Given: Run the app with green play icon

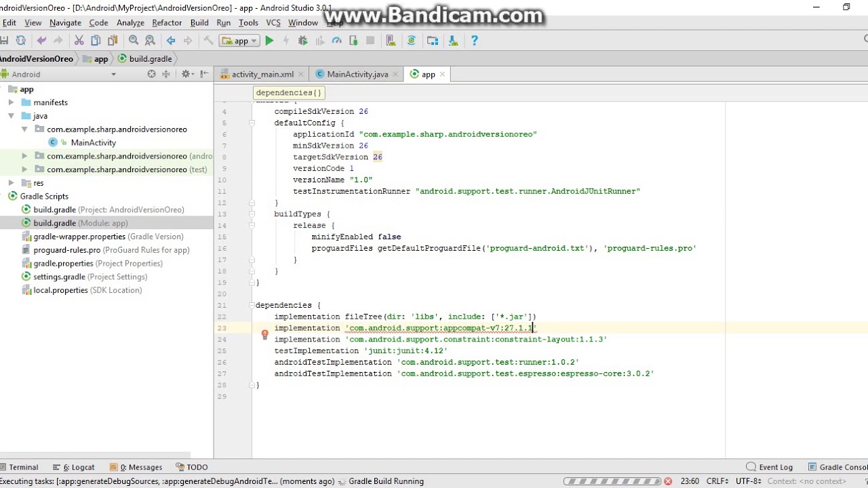Looking at the screenshot, I should (269, 41).
